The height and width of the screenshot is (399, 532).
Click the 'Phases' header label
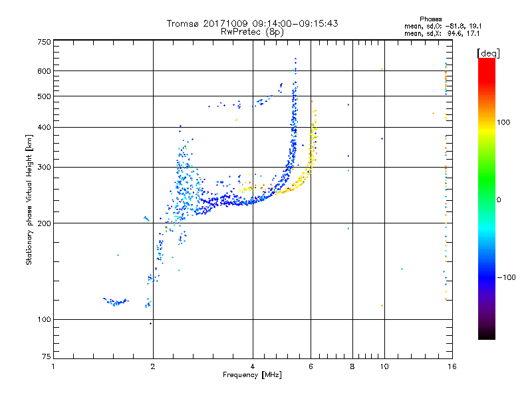(x=430, y=19)
